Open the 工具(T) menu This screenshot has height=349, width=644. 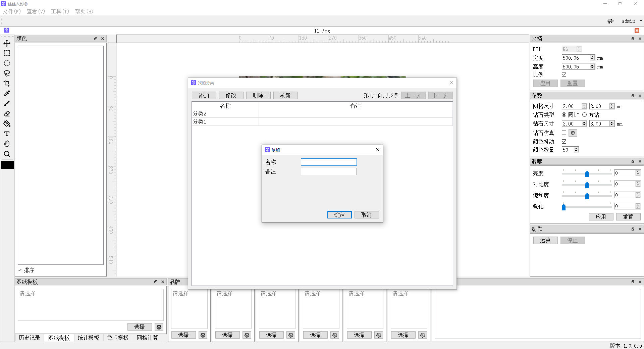click(x=60, y=11)
